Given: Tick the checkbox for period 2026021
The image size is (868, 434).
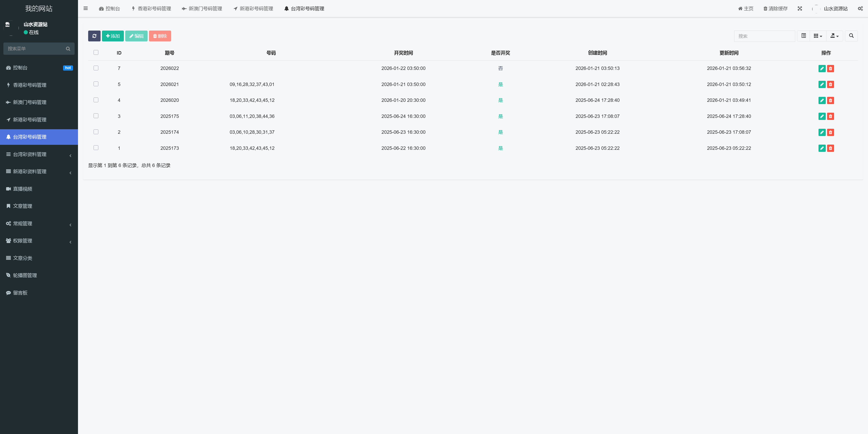Looking at the screenshot, I should [96, 84].
